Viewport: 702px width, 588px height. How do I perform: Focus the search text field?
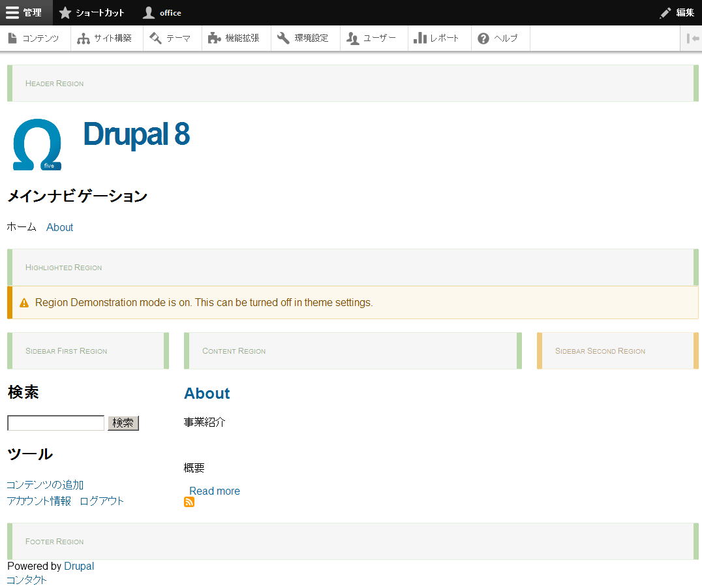56,423
